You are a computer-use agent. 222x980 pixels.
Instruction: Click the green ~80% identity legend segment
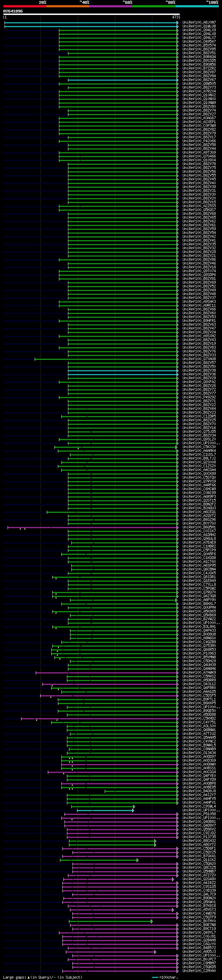(154, 6)
